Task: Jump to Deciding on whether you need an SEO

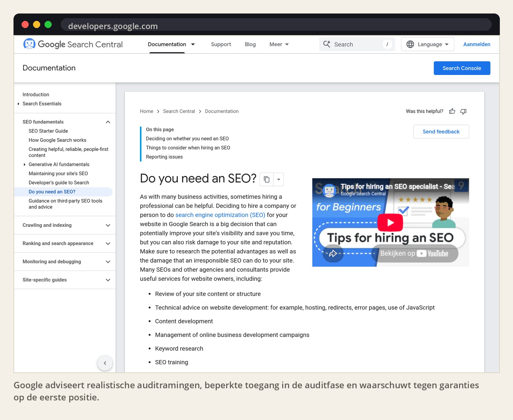Action: pyautogui.click(x=187, y=138)
